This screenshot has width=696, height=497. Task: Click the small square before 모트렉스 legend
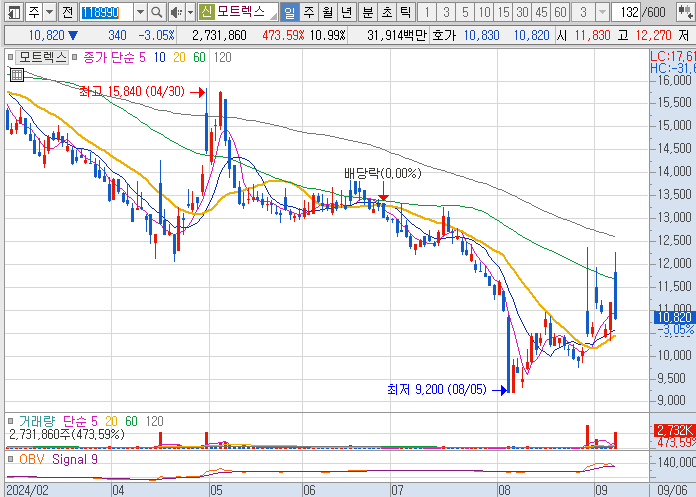10,57
